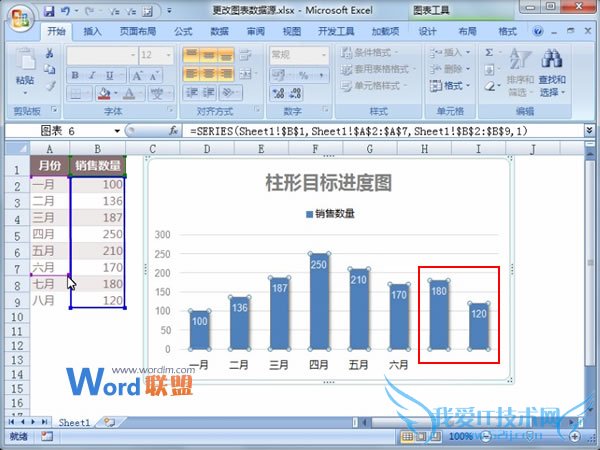Undo the last action
Image resolution: width=600 pixels, height=450 pixels.
click(x=65, y=11)
